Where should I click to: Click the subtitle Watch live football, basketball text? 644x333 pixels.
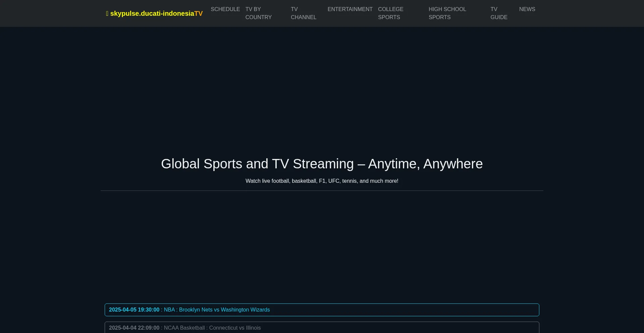[322, 181]
